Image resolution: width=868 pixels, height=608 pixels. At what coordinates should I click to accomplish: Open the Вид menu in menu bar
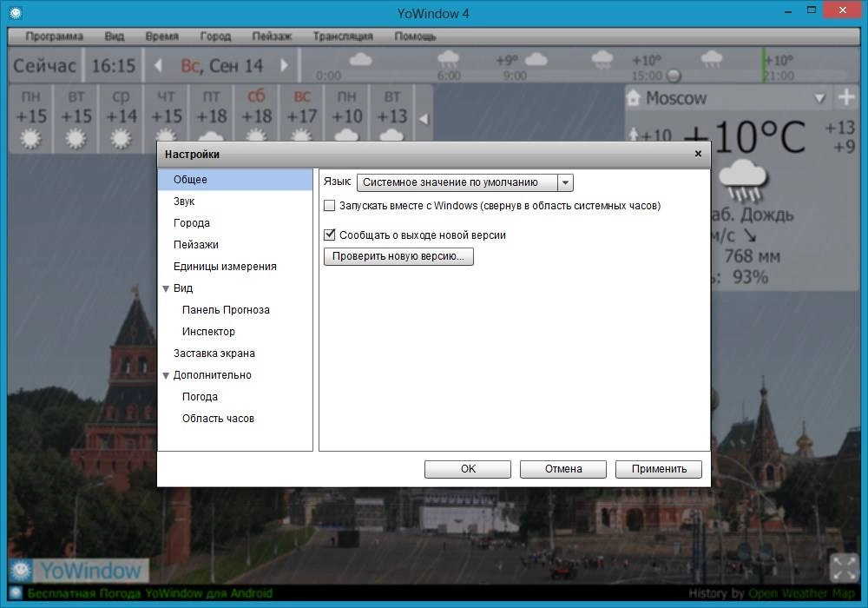[x=114, y=36]
